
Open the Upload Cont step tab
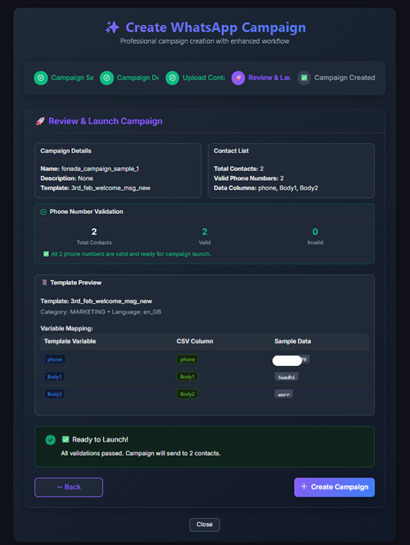point(195,78)
